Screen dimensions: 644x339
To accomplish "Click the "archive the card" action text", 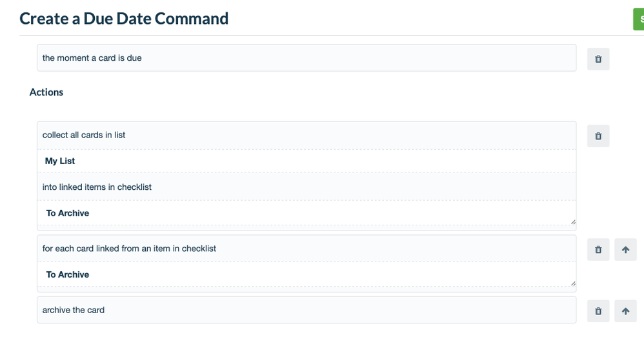I will click(74, 310).
